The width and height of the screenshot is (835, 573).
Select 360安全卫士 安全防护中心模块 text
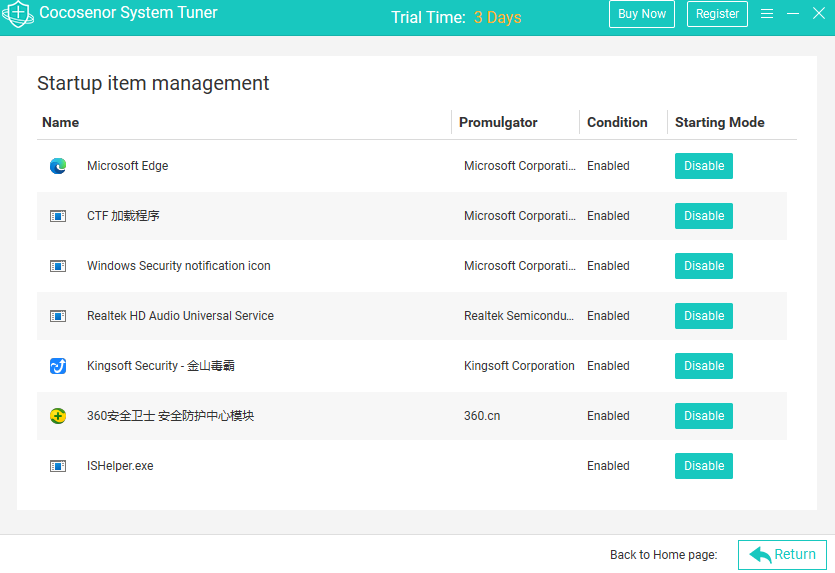[170, 416]
